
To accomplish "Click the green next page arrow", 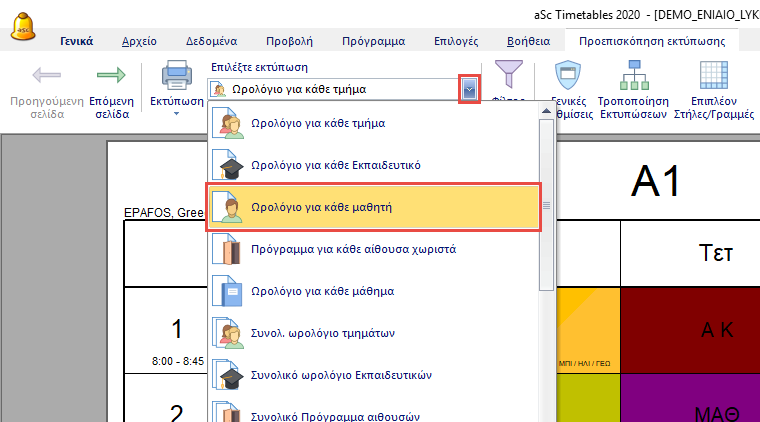I will click(111, 77).
